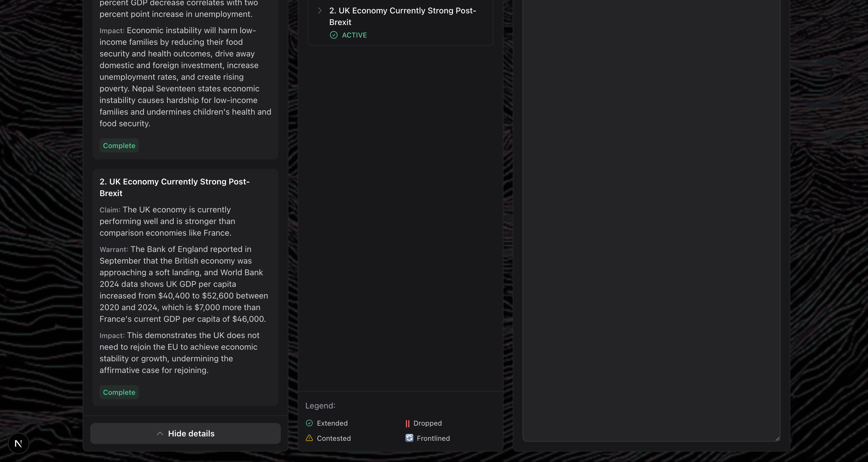Select UK Economy Strong Post-Brexit card heading
868x462 pixels.
pos(174,187)
